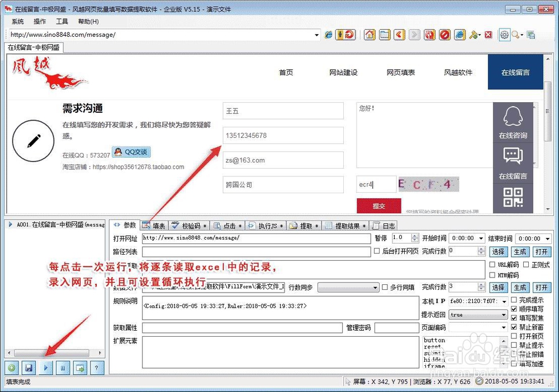Click the QR code sidebar icon
The width and height of the screenshot is (559, 392).
tap(513, 198)
